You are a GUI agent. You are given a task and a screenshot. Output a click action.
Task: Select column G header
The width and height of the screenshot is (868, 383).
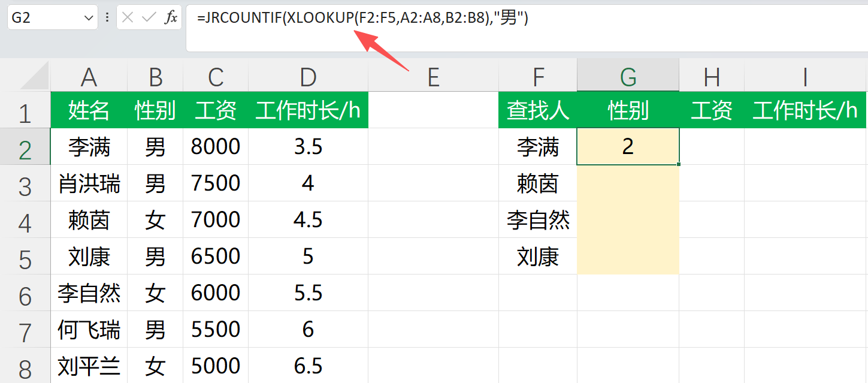[x=627, y=77]
